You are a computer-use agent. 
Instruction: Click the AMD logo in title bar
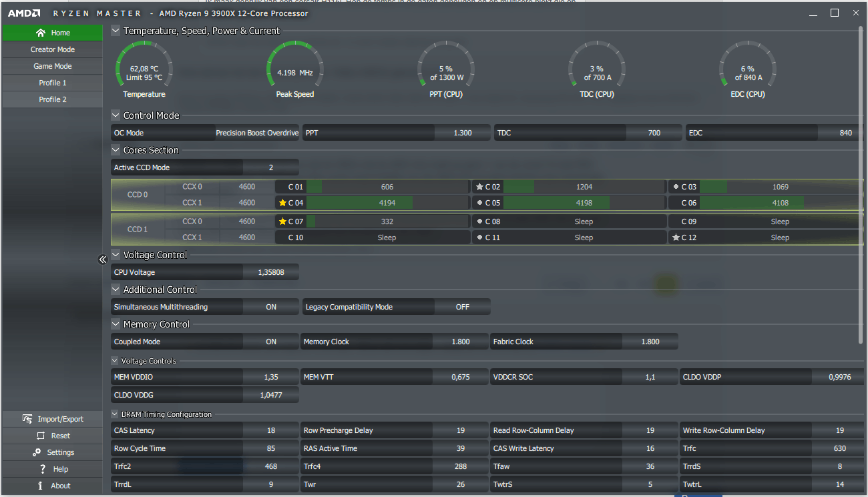(24, 13)
